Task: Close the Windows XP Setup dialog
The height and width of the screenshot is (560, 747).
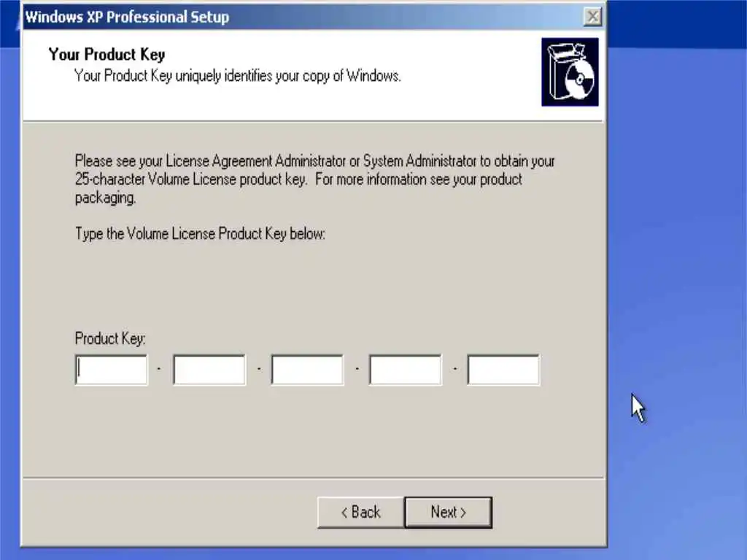Action: (592, 17)
